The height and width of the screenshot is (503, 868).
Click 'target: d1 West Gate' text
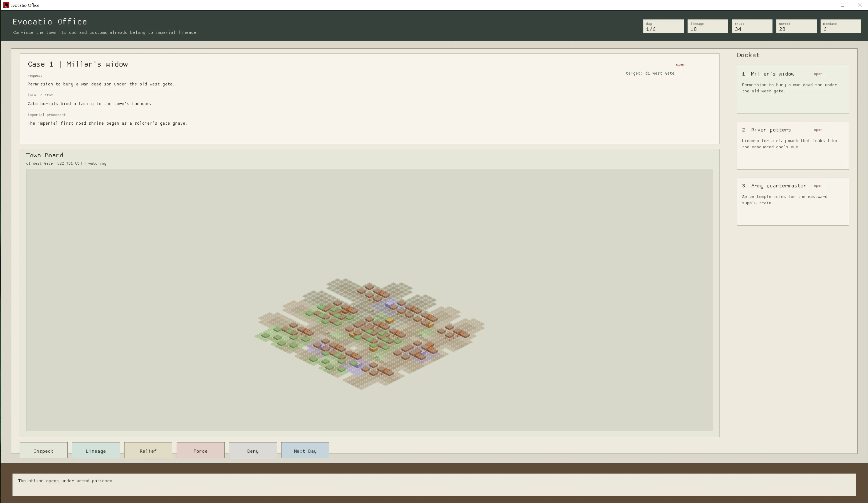(x=650, y=73)
